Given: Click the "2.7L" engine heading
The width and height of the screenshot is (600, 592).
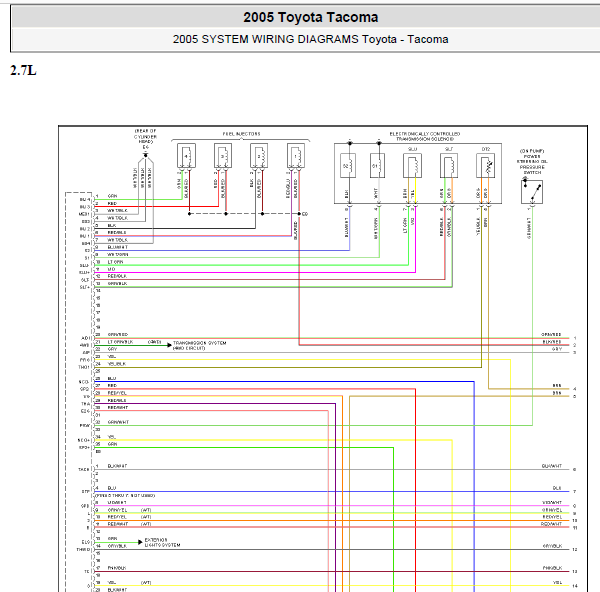Looking at the screenshot, I should tap(23, 70).
